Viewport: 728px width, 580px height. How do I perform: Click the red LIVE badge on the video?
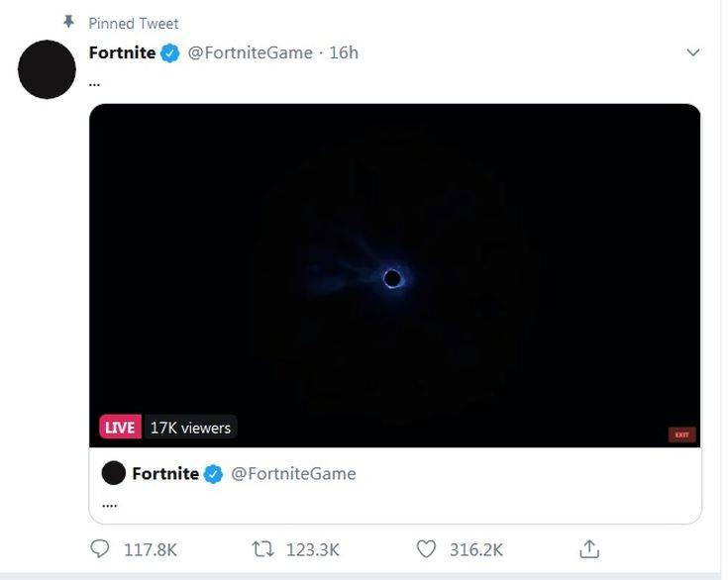coord(120,428)
